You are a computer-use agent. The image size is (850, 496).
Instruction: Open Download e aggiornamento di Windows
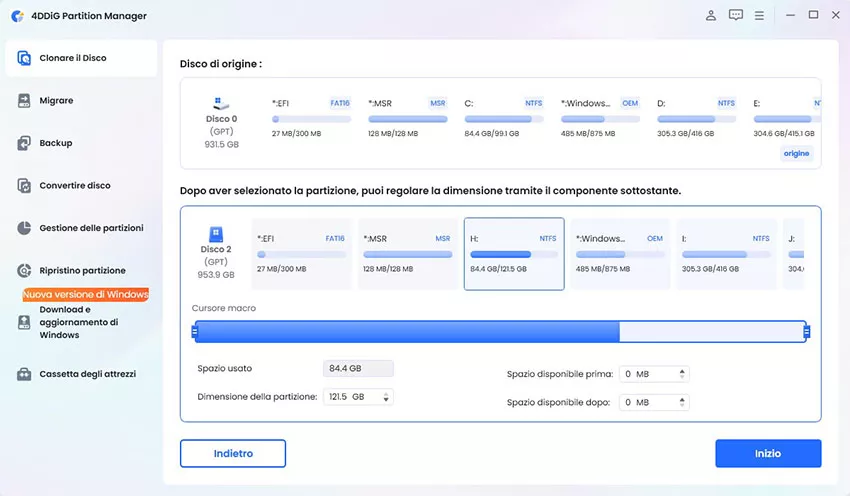click(x=24, y=322)
